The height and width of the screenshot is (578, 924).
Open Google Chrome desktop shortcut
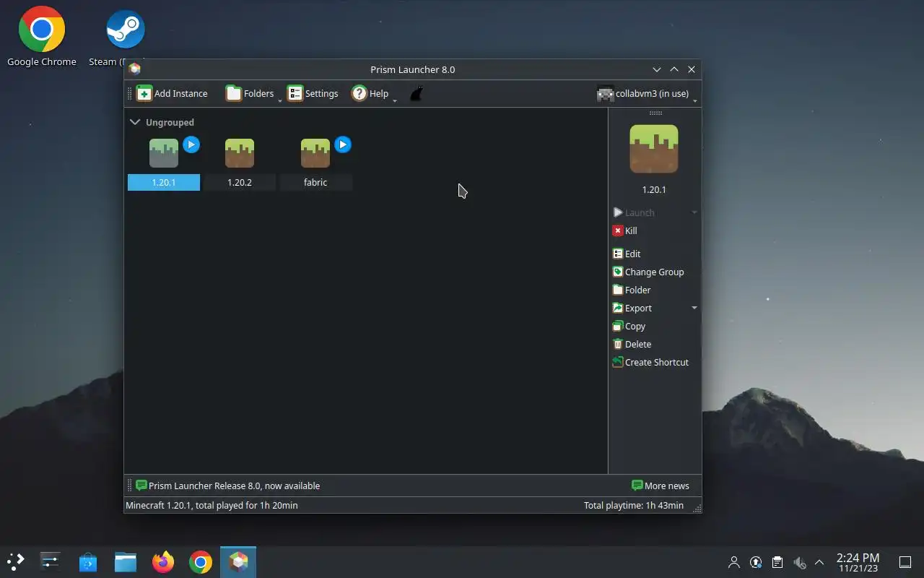[42, 37]
